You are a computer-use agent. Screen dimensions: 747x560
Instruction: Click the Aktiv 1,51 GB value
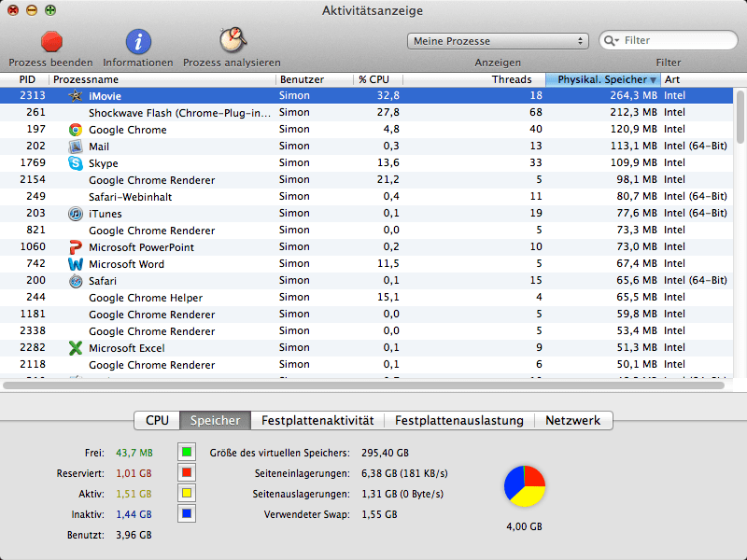[134, 494]
